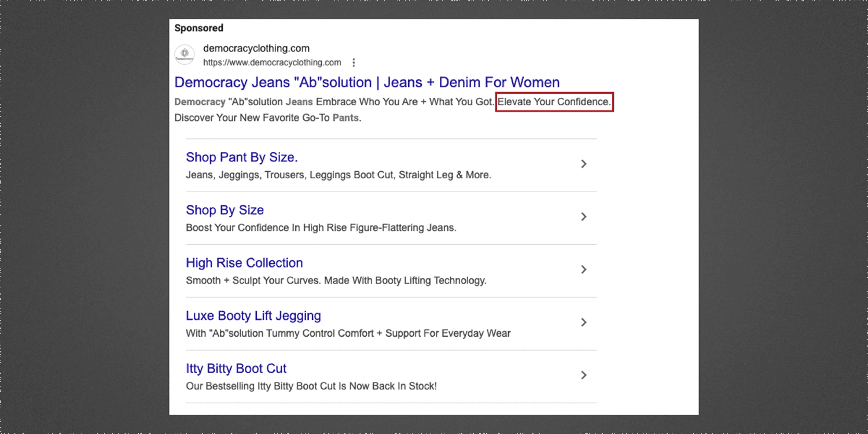This screenshot has height=434, width=868.
Task: Open the High Rise Collection sitelink
Action: (x=244, y=263)
